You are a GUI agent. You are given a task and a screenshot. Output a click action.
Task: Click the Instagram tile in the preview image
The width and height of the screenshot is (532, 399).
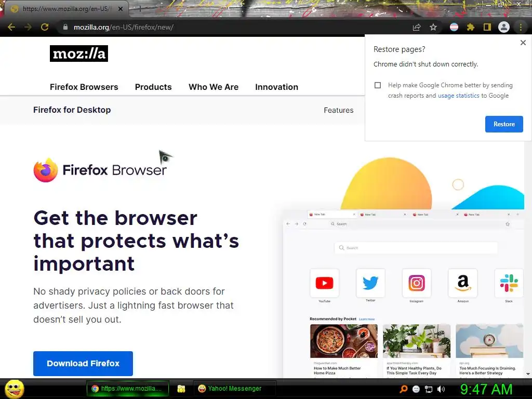coord(417,283)
